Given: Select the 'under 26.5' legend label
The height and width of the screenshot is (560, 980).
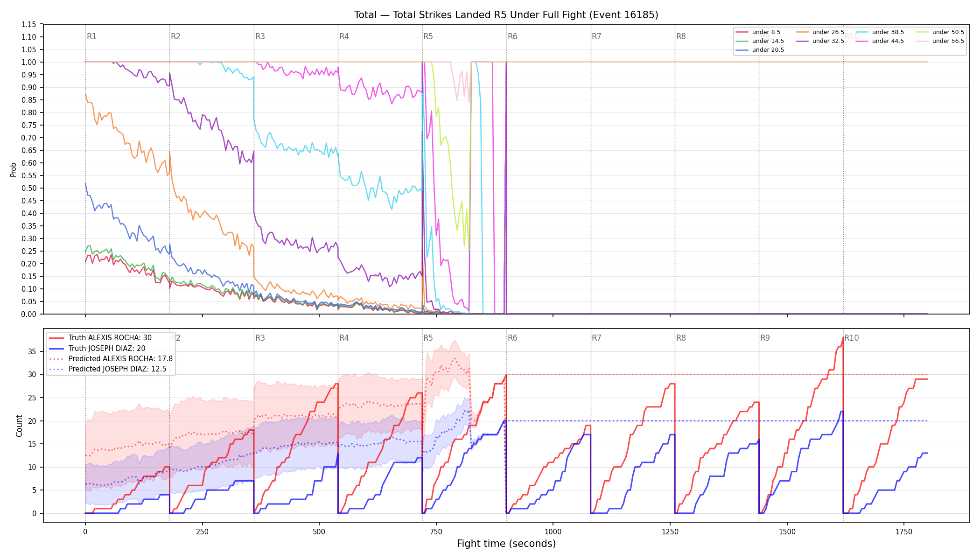Looking at the screenshot, I should pos(828,32).
